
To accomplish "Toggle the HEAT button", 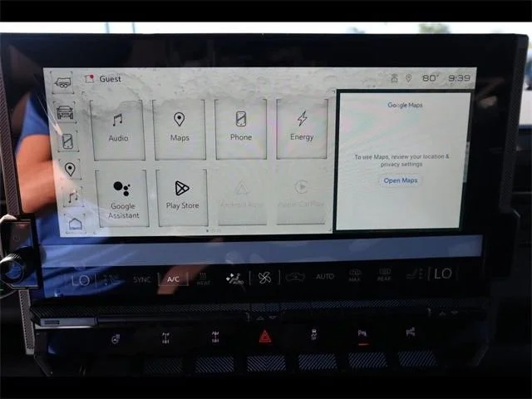I will pos(203,279).
